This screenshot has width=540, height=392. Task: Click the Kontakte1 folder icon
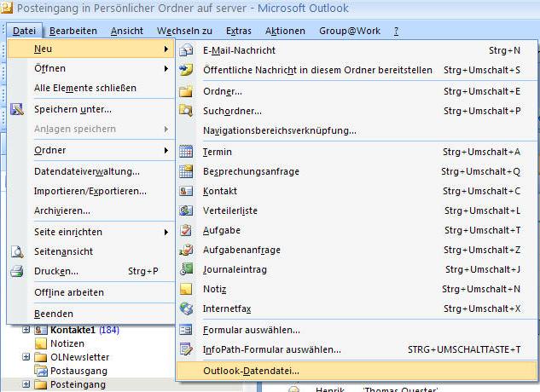pos(41,330)
